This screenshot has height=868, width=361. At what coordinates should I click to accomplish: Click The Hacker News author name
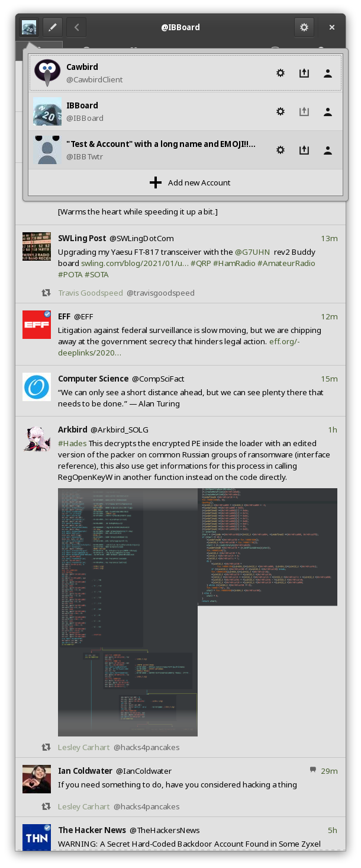pyautogui.click(x=92, y=830)
